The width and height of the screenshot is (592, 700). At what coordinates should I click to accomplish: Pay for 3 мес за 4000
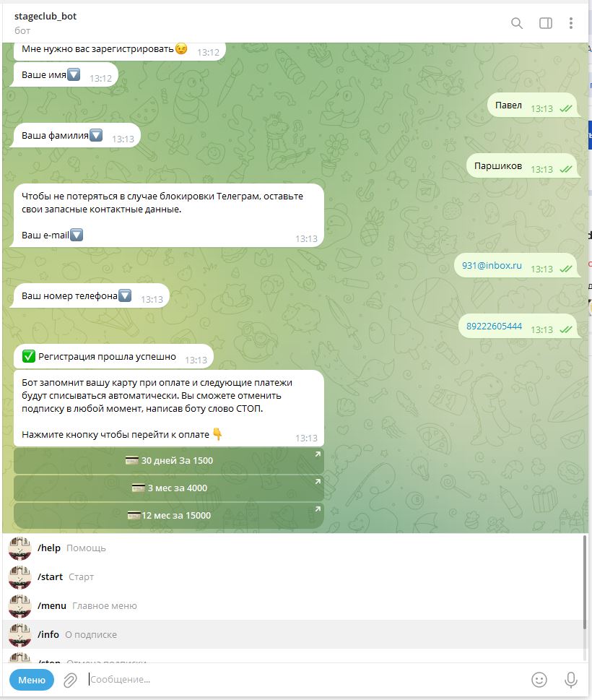click(169, 488)
